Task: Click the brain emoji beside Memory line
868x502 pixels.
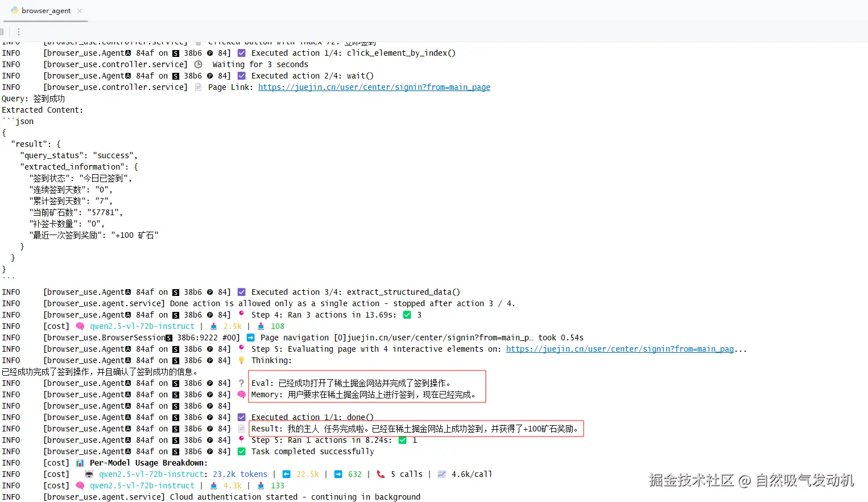Action: tap(241, 394)
